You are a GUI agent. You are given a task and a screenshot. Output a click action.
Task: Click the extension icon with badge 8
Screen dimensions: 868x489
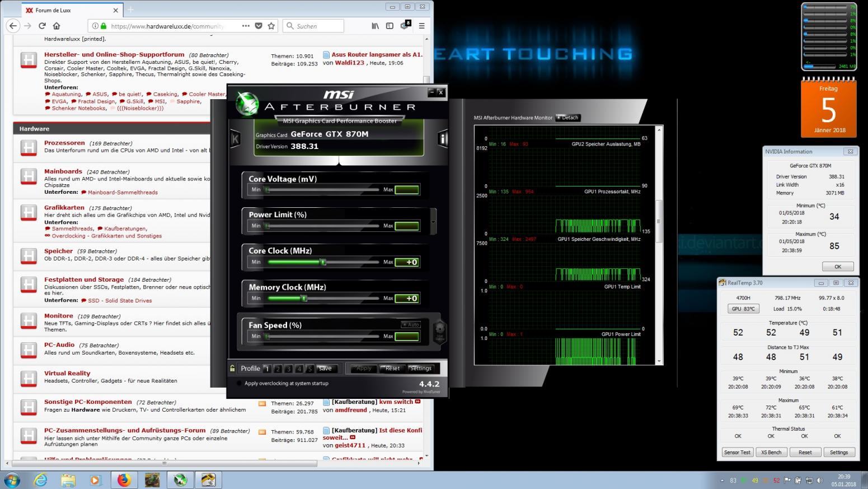click(405, 25)
